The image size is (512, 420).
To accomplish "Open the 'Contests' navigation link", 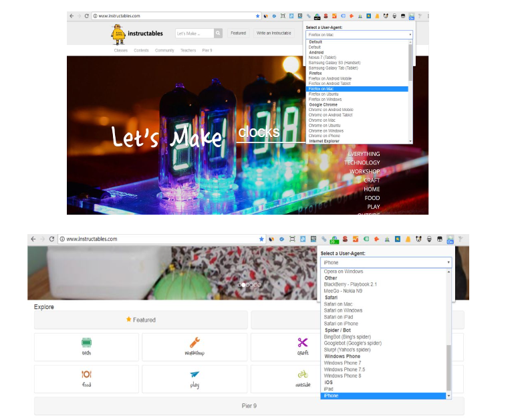I will click(141, 50).
